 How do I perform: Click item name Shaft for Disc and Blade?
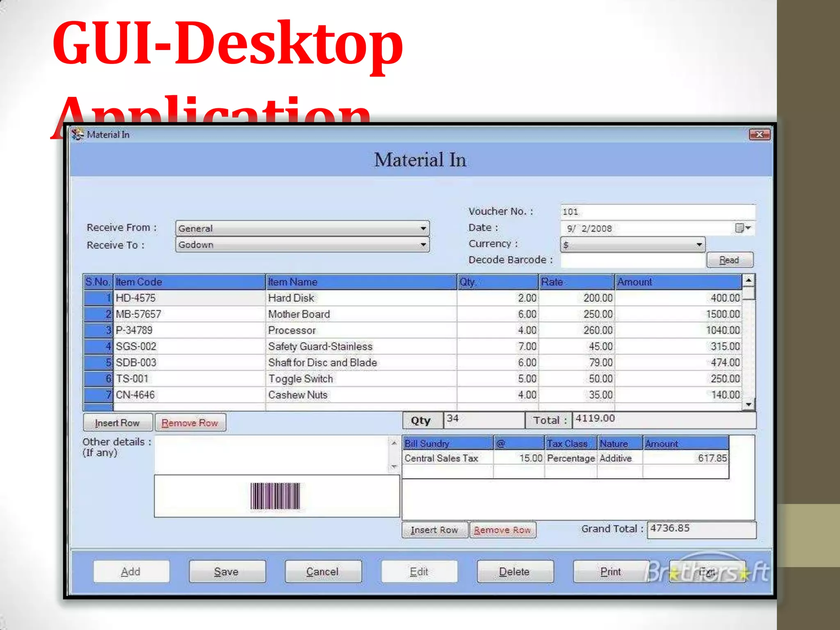pyautogui.click(x=361, y=363)
